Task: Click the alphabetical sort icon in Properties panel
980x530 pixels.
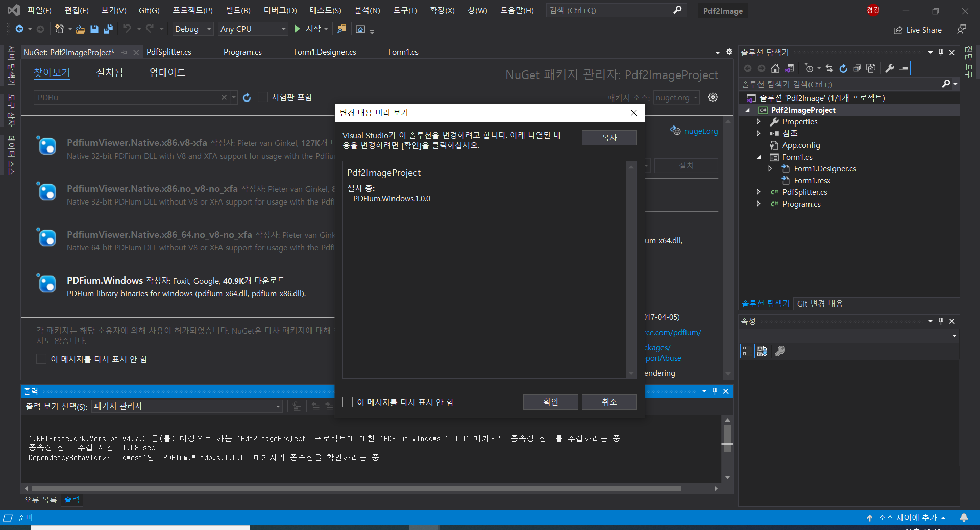Action: coord(762,351)
